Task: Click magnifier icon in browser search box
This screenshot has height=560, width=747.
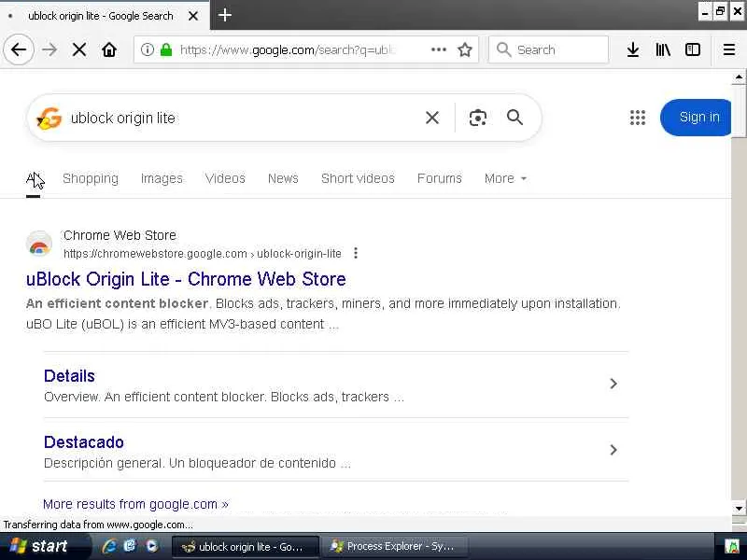Action: point(503,49)
